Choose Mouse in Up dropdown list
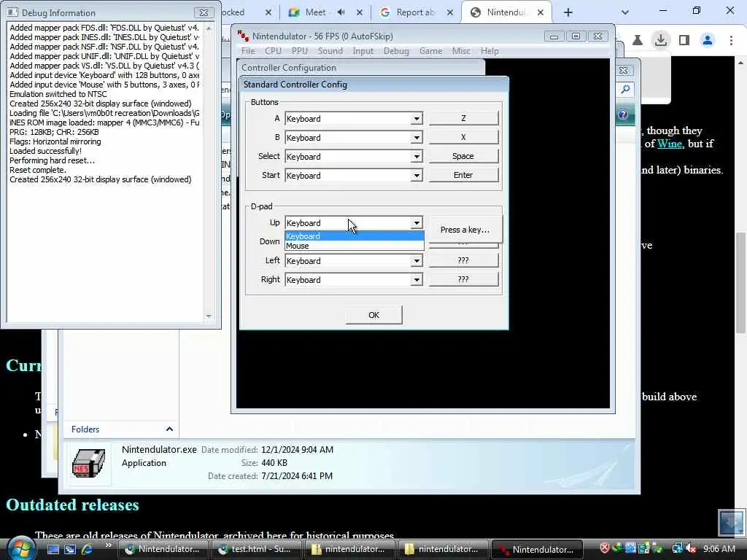Image resolution: width=747 pixels, height=560 pixels. [x=354, y=246]
